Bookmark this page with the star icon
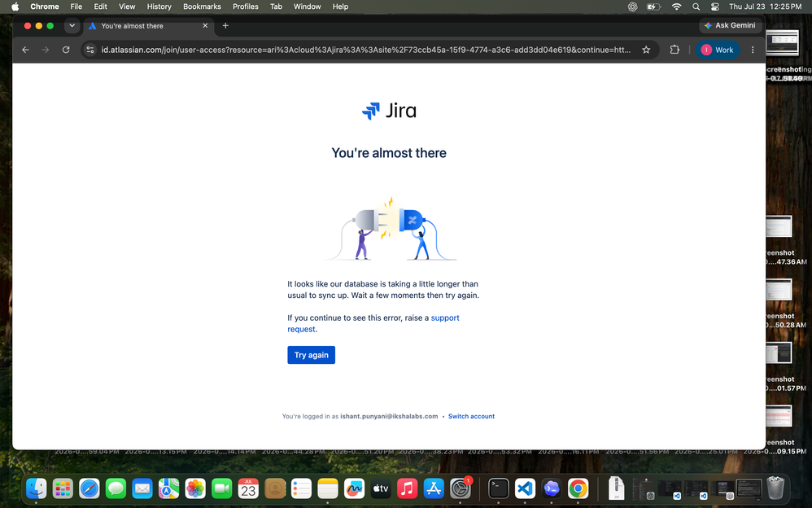This screenshot has width=812, height=508. [x=646, y=50]
